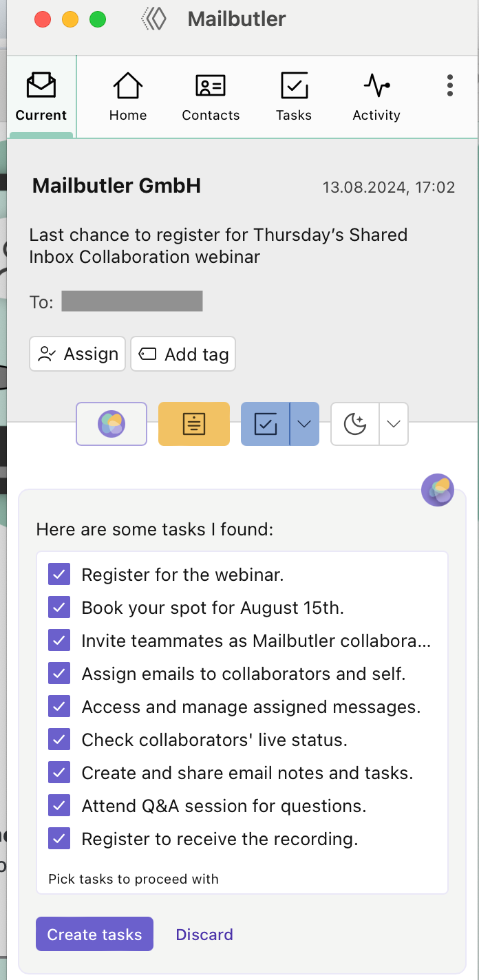Uncheck "Create and share email notes and tasks."
Screen dimensions: 479x980
pos(59,773)
